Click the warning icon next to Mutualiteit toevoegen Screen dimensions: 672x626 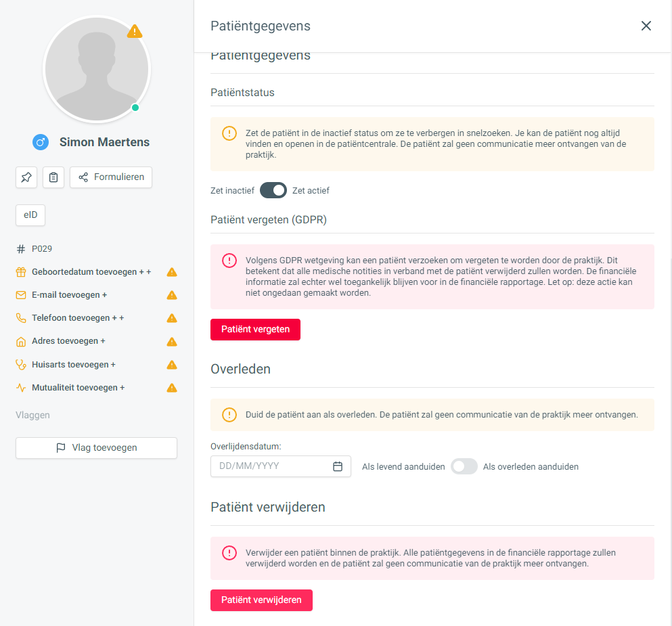tap(172, 388)
